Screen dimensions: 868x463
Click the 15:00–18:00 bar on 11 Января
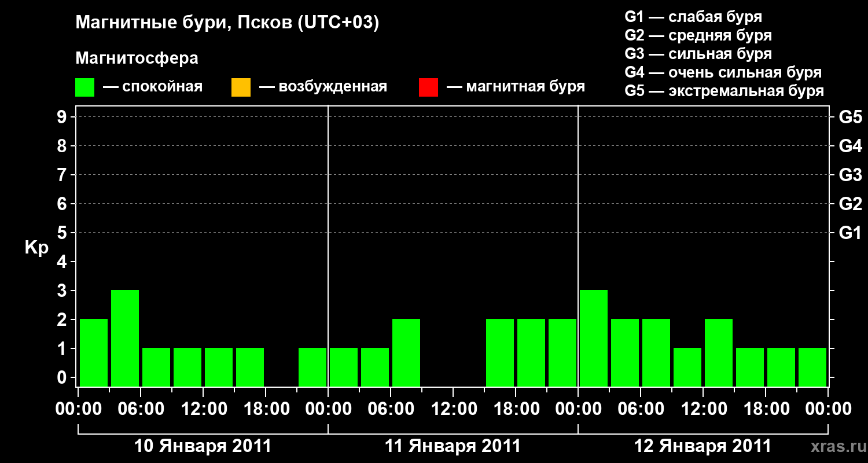500,352
